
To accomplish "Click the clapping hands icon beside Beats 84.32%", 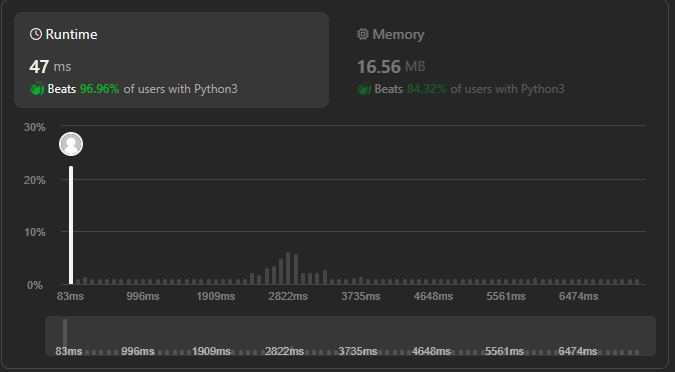I will point(364,89).
